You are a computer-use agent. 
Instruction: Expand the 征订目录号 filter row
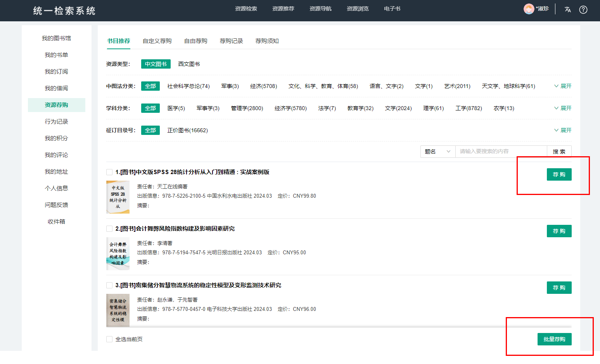coord(563,130)
